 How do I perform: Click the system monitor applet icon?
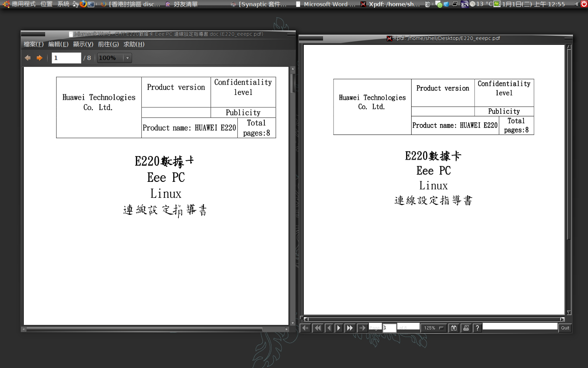point(497,4)
